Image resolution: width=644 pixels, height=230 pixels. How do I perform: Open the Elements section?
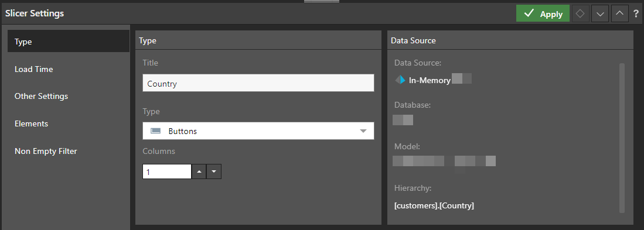tap(69, 123)
